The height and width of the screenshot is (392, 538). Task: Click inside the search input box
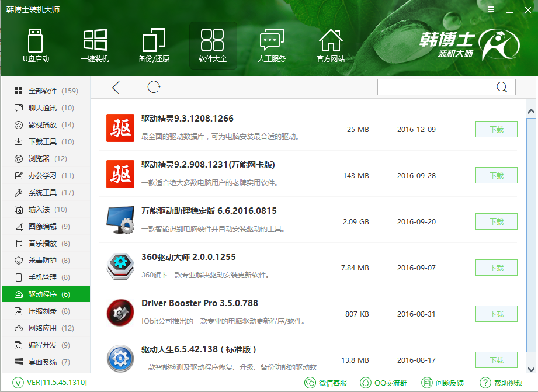(444, 86)
